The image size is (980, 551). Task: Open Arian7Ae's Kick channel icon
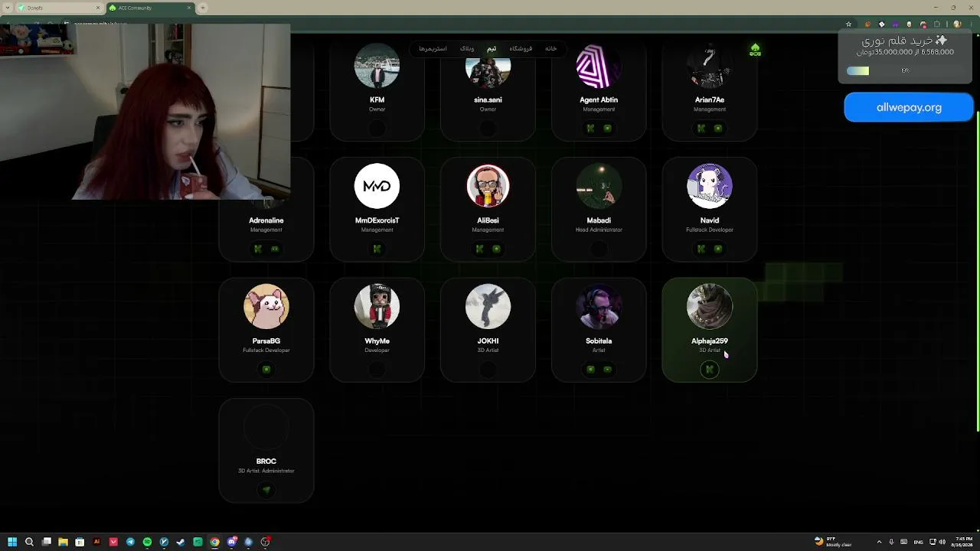tap(701, 129)
